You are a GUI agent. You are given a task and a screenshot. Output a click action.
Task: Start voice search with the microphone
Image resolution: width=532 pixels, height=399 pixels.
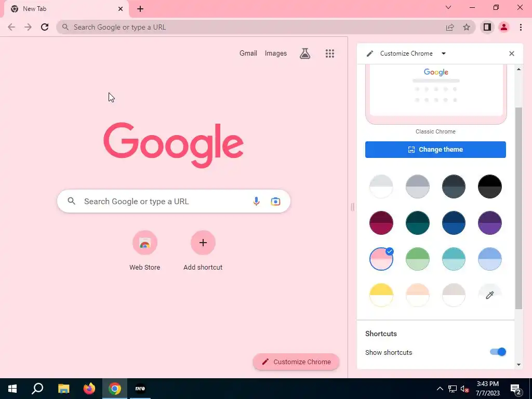tap(256, 201)
